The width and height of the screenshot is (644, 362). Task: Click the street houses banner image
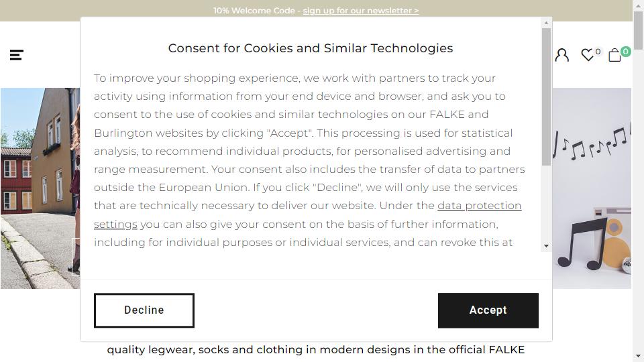40,188
